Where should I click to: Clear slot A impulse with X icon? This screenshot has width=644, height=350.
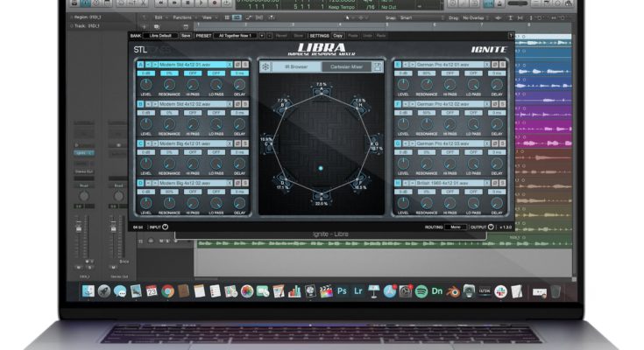pos(230,65)
